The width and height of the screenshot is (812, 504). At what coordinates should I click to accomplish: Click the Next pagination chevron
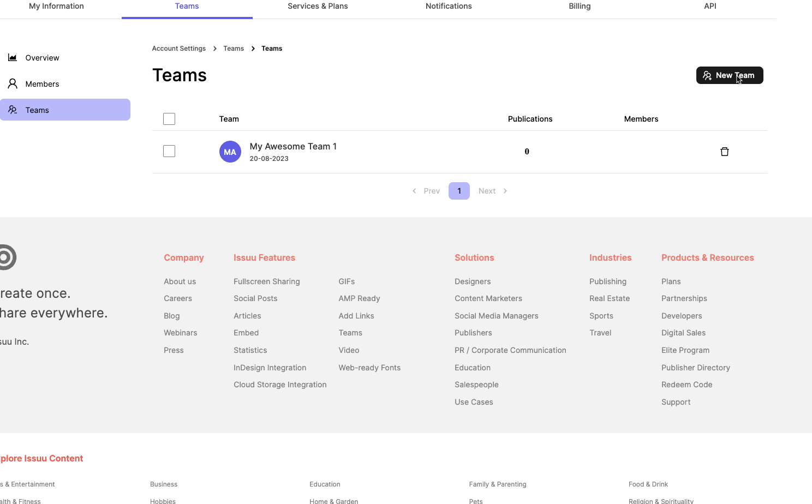click(505, 191)
